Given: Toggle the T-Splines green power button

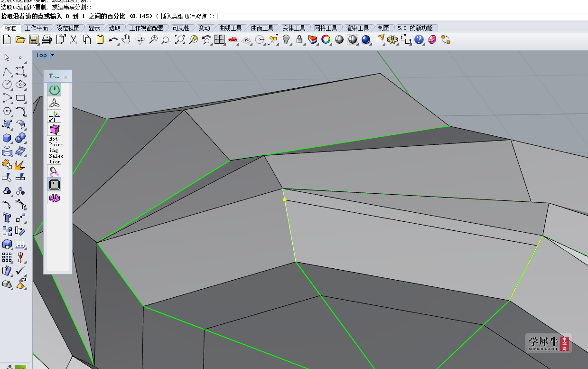Looking at the screenshot, I should [55, 90].
